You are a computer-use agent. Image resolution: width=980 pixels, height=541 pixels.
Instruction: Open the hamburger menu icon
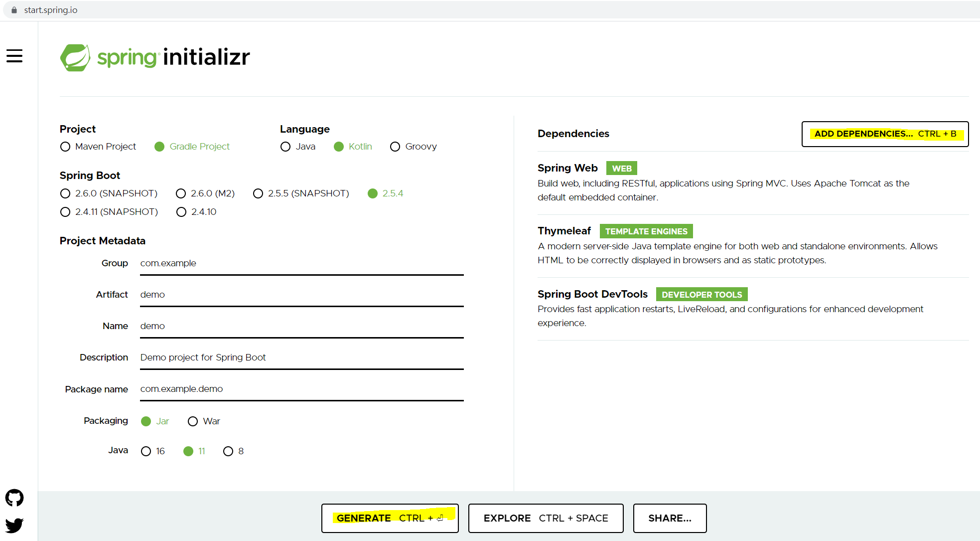[14, 56]
